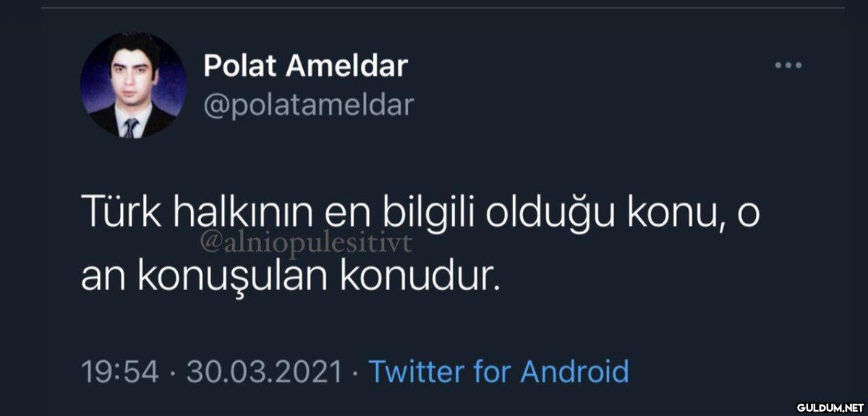Click the display name Polat Ameldar
This screenshot has width=868, height=416.
click(x=305, y=66)
